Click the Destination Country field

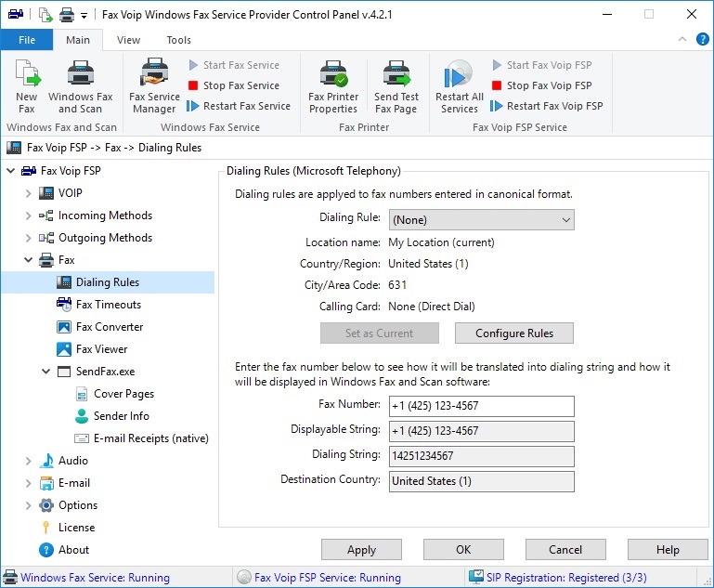tap(481, 481)
